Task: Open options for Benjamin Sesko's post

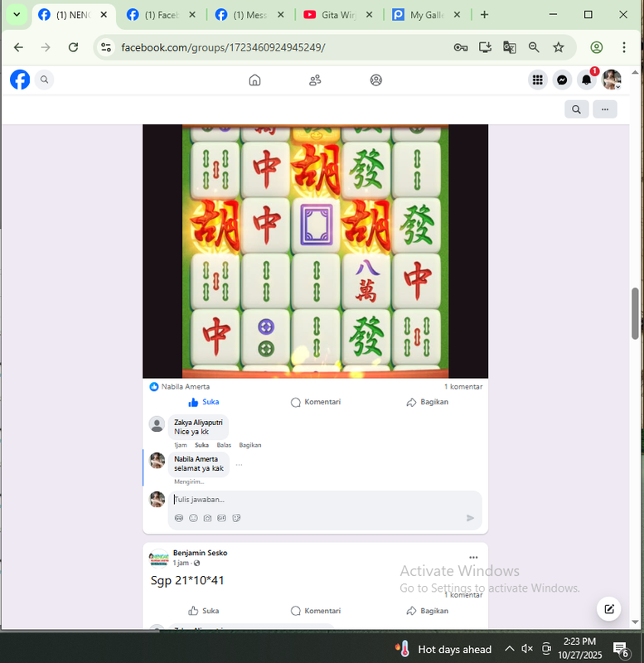Action: point(473,557)
